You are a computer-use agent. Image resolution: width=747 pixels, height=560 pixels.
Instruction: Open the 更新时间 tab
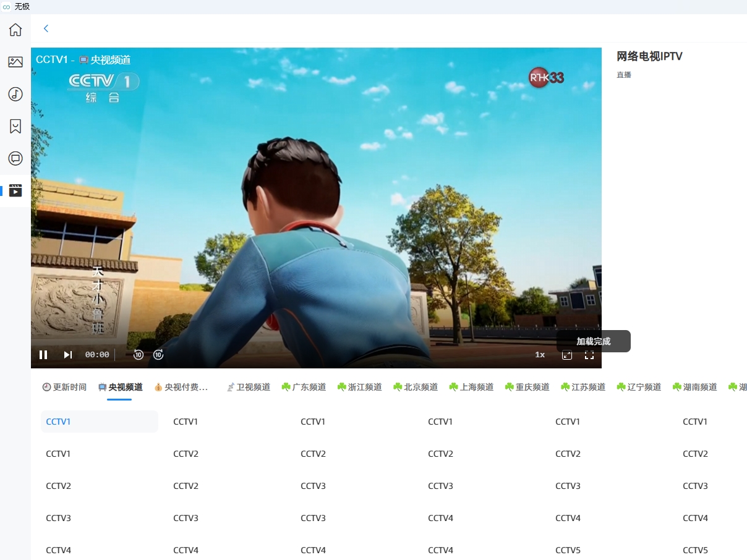pyautogui.click(x=64, y=387)
